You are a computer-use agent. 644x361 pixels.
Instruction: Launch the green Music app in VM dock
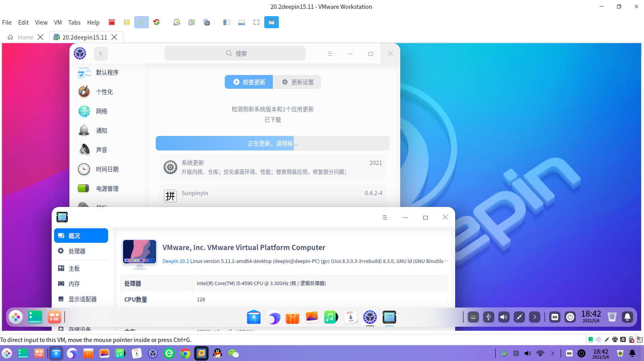(x=331, y=317)
